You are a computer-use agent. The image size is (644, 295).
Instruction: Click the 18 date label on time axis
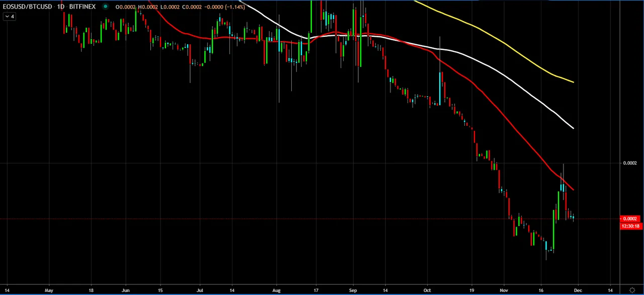click(x=91, y=290)
